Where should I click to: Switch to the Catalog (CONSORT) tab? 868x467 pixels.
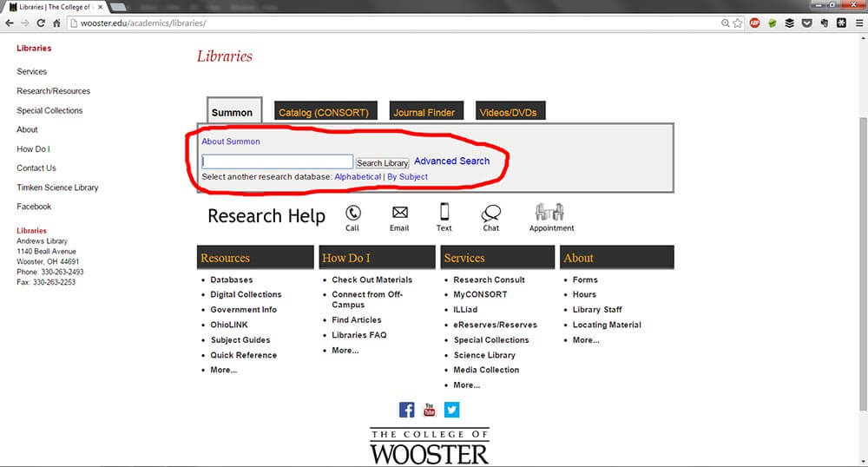(325, 110)
